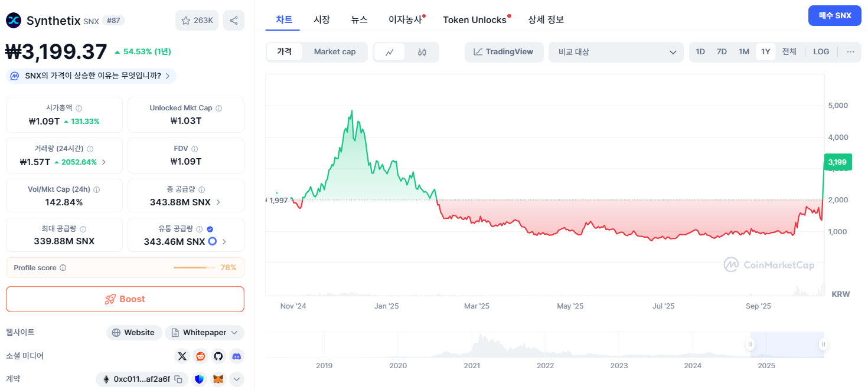Click the share icon next to watchlist
The height and width of the screenshot is (390, 868).
coord(234,21)
